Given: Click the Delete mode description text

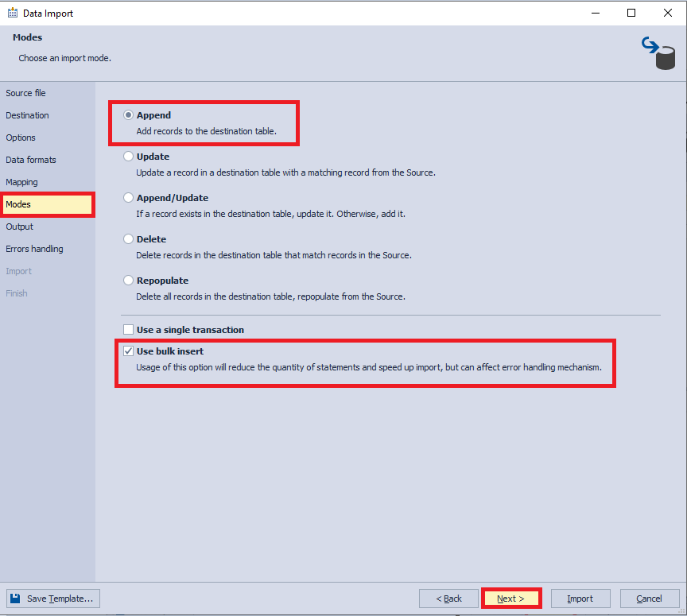Looking at the screenshot, I should coord(274,255).
